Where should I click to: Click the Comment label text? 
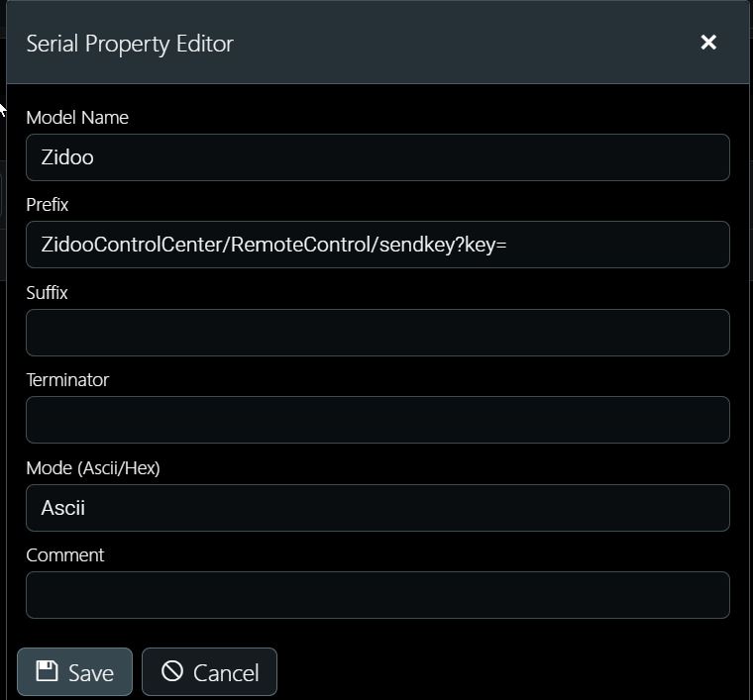[64, 555]
